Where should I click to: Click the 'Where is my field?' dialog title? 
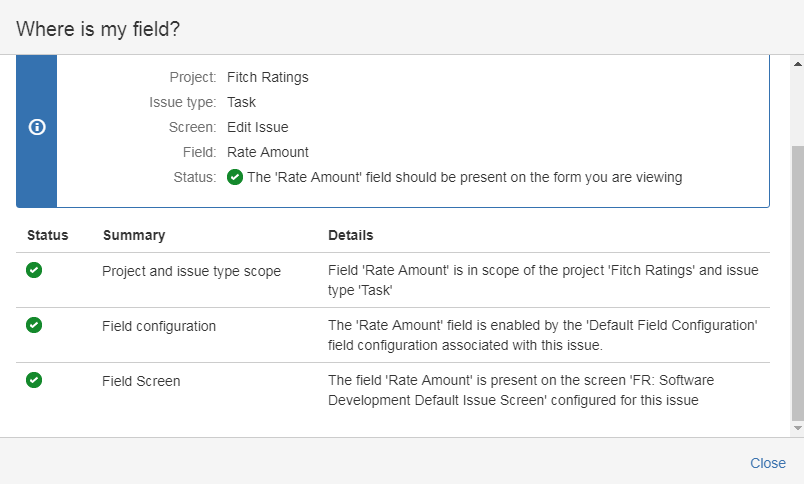tap(98, 29)
